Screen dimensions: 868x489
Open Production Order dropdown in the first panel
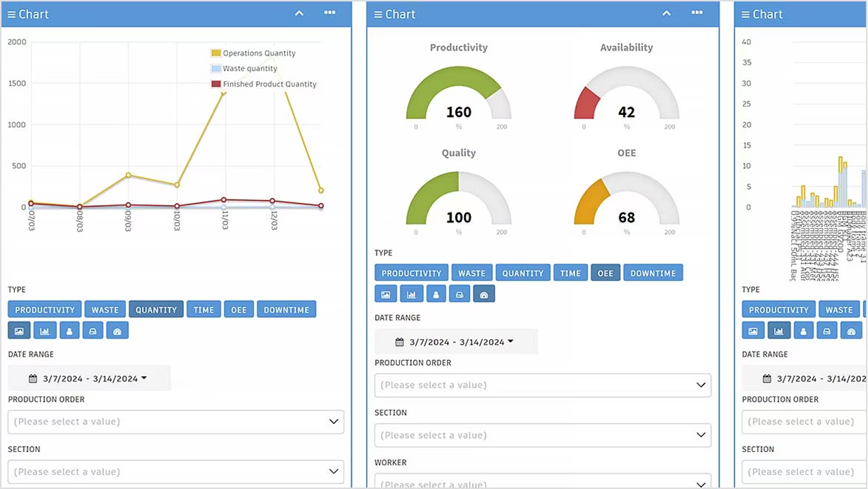tap(176, 422)
